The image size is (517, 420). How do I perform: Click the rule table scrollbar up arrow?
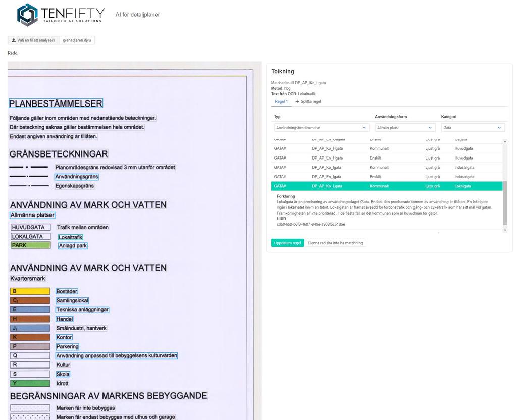[505, 141]
